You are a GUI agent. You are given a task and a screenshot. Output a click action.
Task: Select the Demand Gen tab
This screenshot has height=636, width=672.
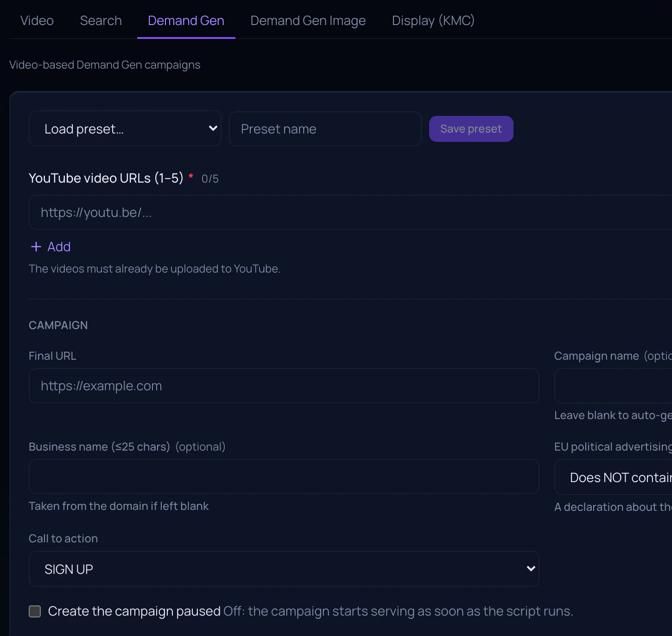click(186, 20)
